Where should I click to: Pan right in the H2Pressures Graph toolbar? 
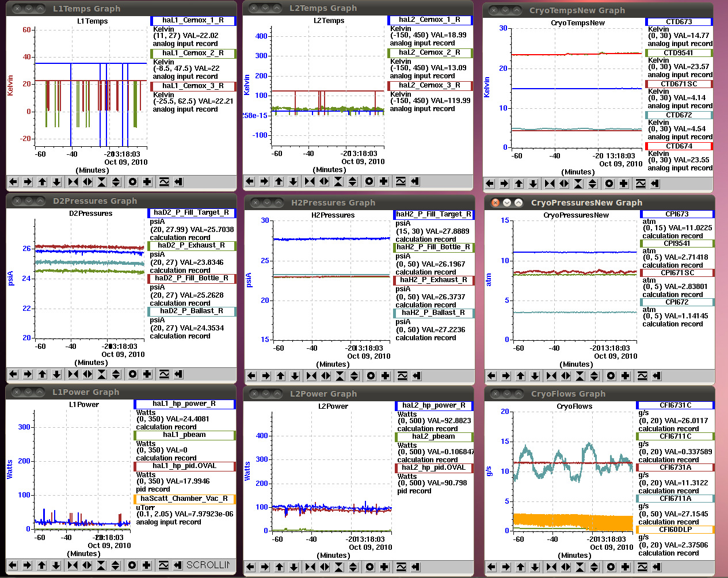(x=266, y=376)
